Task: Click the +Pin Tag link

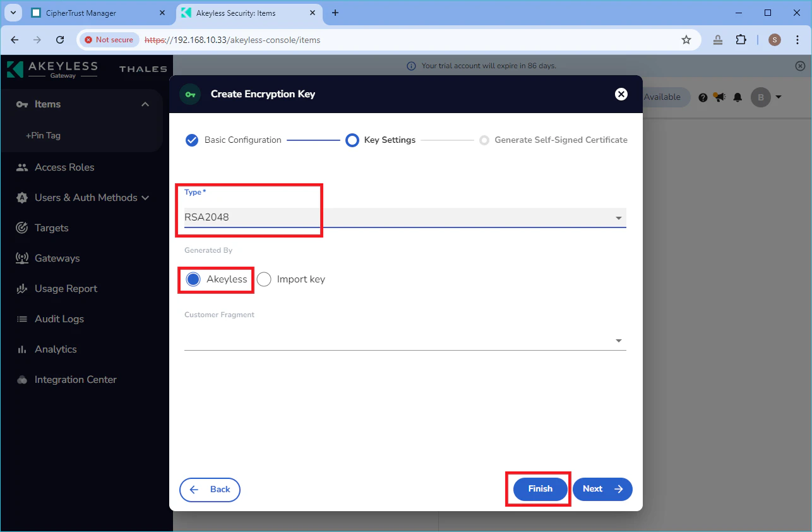Action: click(43, 135)
